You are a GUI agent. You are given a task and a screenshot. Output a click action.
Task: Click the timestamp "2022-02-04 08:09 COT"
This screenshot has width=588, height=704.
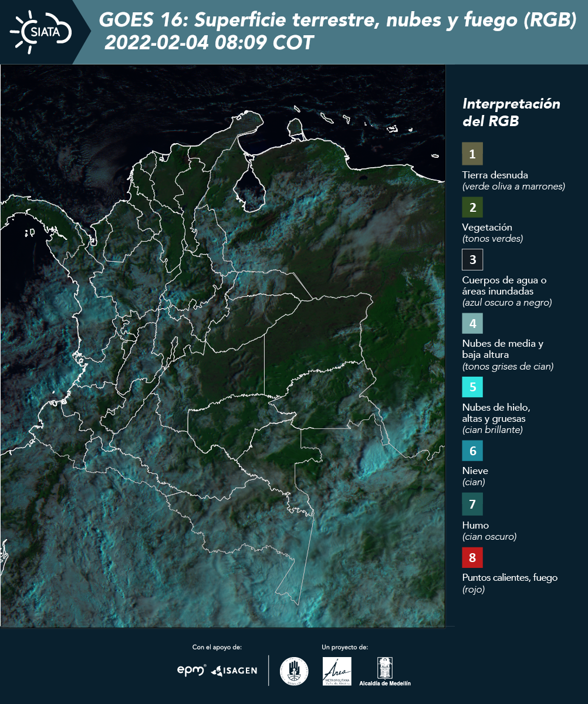tap(209, 42)
